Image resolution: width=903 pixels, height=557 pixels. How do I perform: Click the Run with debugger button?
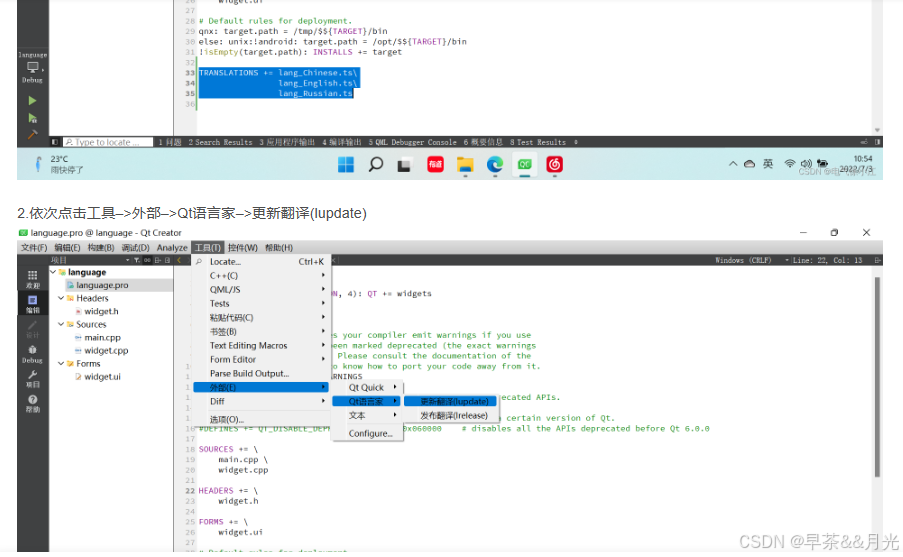(x=32, y=118)
